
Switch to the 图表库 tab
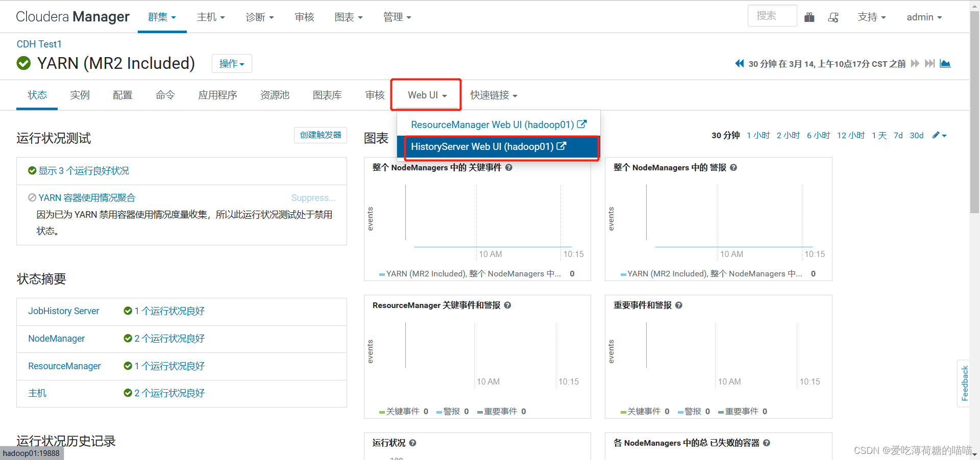[327, 95]
